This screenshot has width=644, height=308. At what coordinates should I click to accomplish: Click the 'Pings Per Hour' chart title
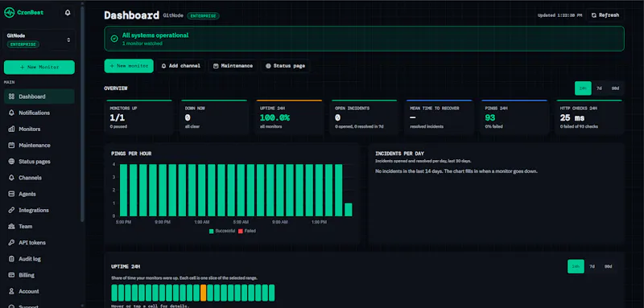[x=131, y=154]
